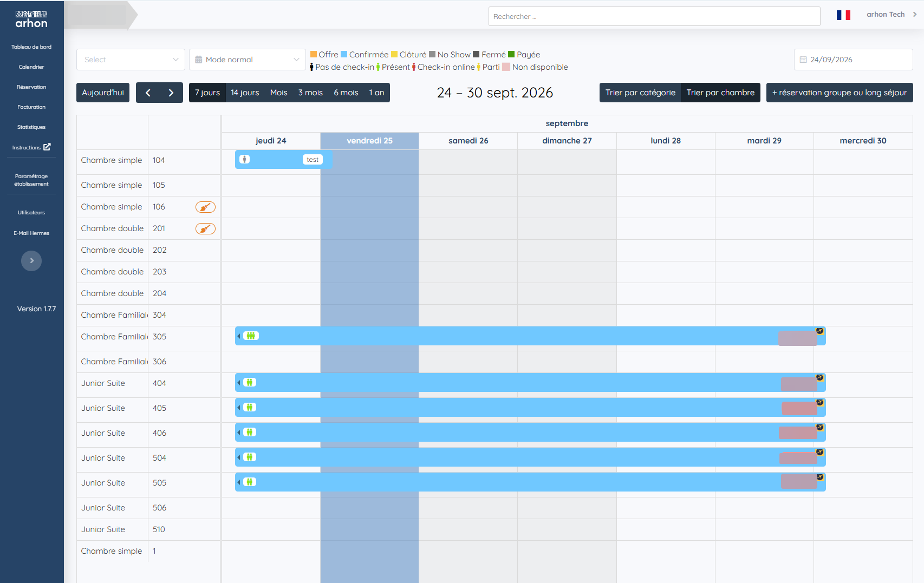Go to next week arrow
The height and width of the screenshot is (583, 924).
171,93
